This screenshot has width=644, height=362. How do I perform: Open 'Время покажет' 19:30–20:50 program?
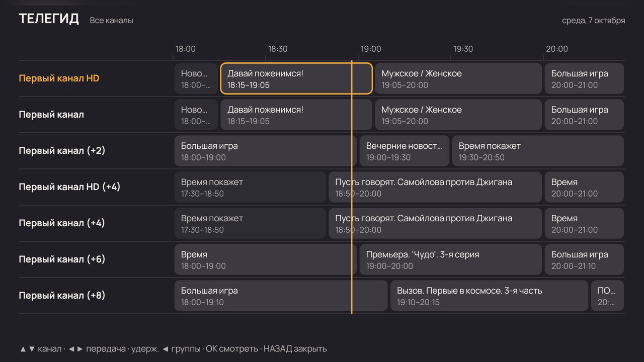(x=538, y=151)
